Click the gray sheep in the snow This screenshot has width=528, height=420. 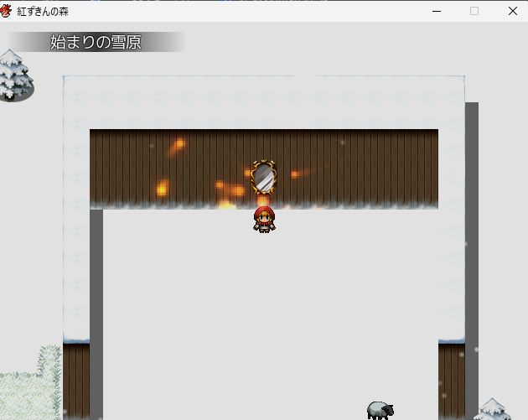pos(380,410)
